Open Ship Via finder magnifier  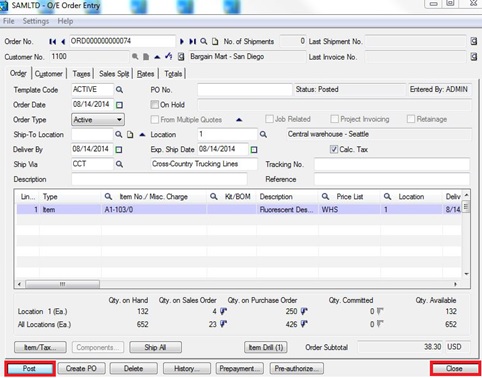(119, 164)
